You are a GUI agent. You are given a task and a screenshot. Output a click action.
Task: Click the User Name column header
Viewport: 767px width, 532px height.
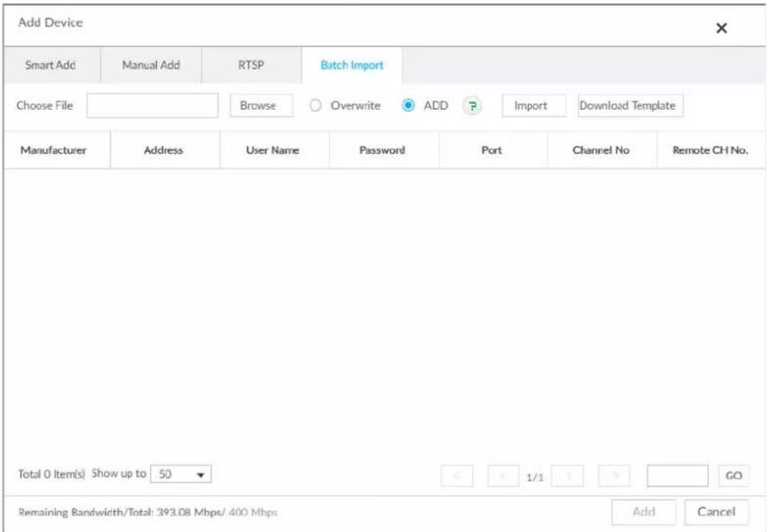(x=275, y=150)
